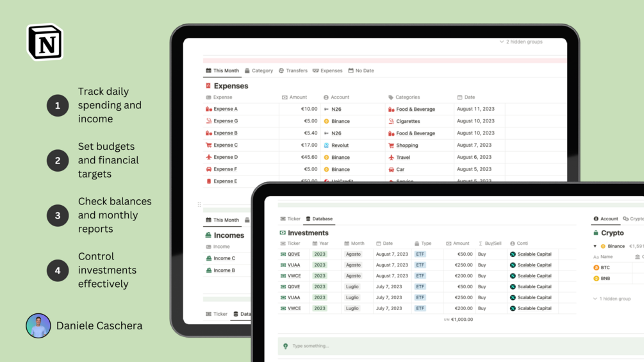Click the Crypto heading lock icon
The width and height of the screenshot is (644, 362).
click(596, 233)
